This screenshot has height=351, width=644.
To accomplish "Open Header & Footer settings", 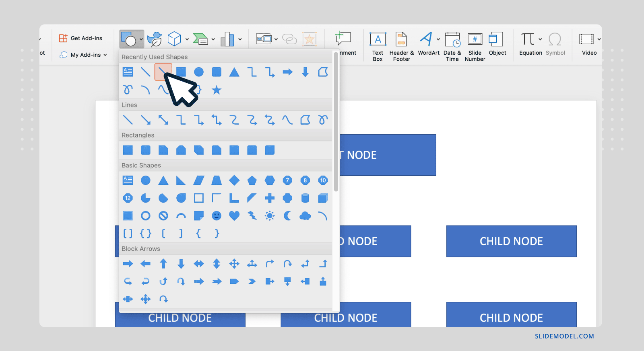I will click(x=401, y=47).
